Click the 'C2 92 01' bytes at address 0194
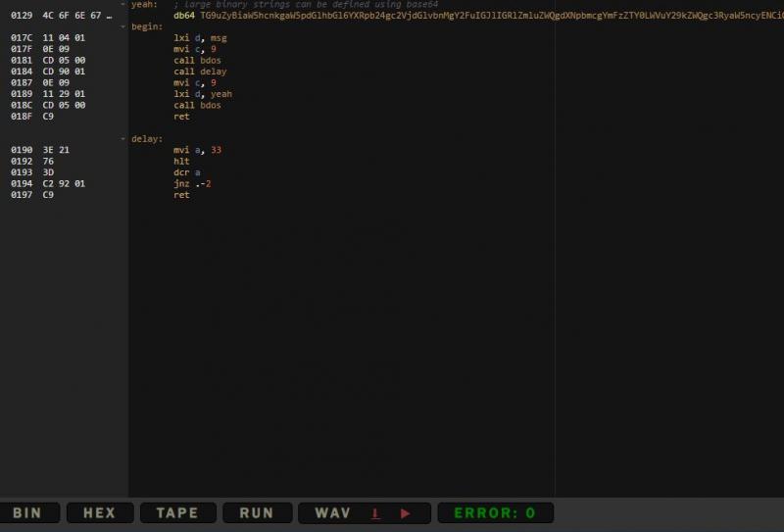Screen dimensions: 784x532 pos(64,184)
